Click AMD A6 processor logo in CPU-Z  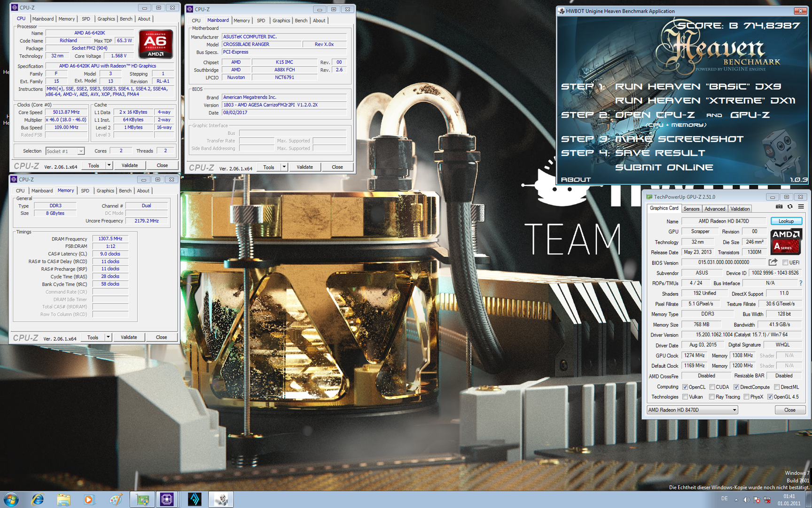(x=156, y=44)
